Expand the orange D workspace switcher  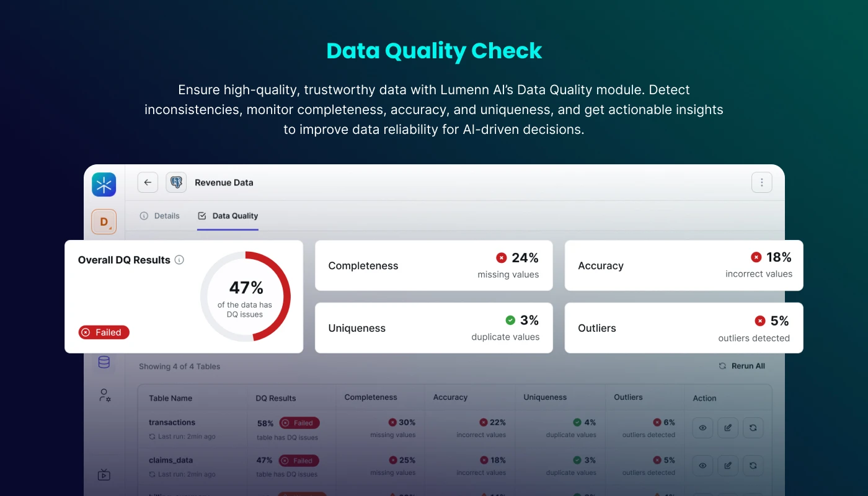pos(104,221)
